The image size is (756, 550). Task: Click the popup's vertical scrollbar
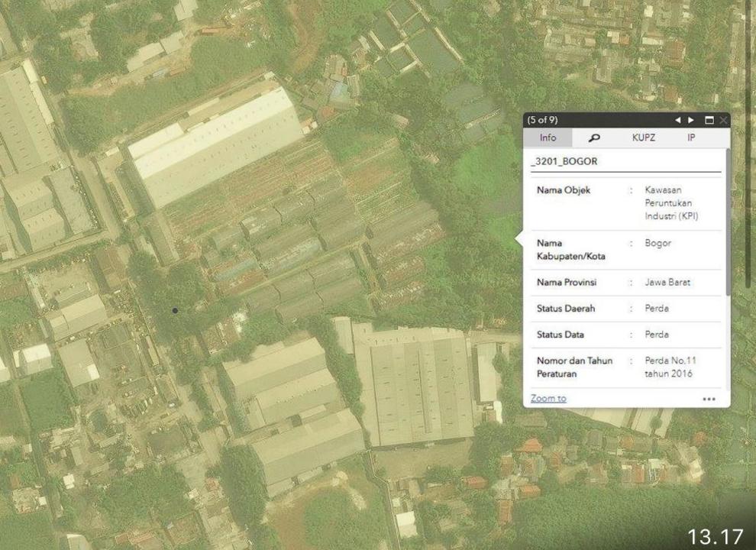(727, 222)
